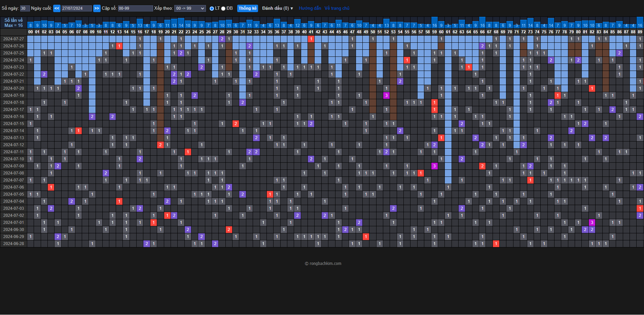Image resolution: width=644 pixels, height=315 pixels.
Task: Click column header 71
Action: (516, 32)
